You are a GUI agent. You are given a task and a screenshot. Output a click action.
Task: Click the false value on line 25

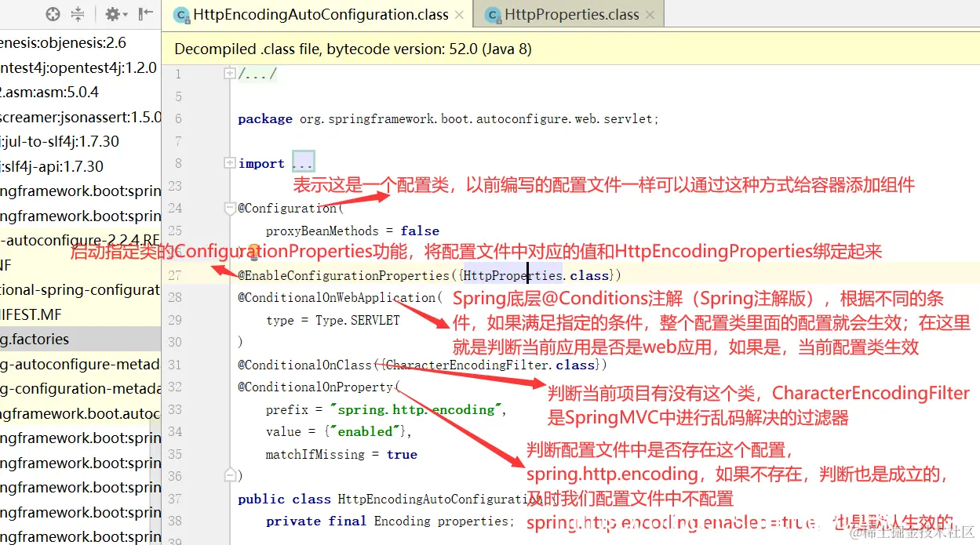(x=420, y=231)
